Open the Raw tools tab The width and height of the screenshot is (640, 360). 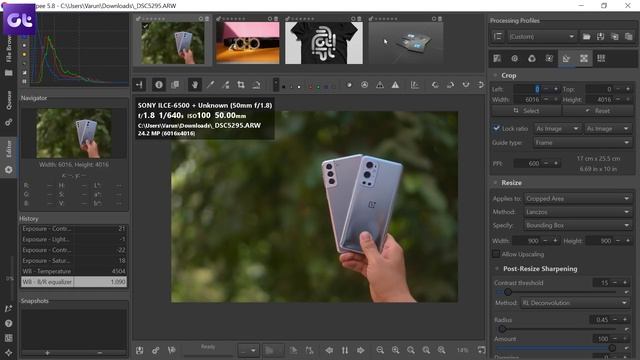point(584,58)
